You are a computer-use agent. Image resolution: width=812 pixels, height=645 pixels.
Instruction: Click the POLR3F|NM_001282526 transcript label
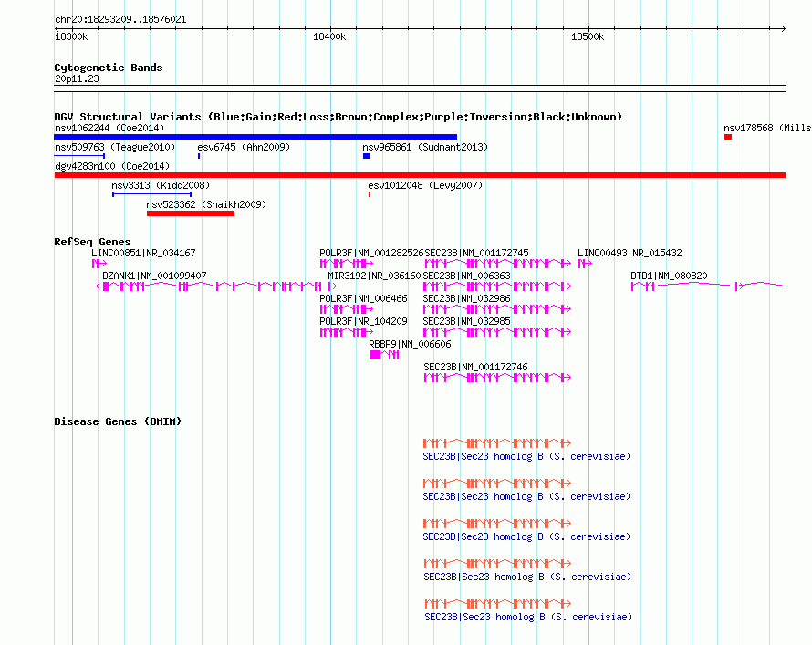coord(371,253)
